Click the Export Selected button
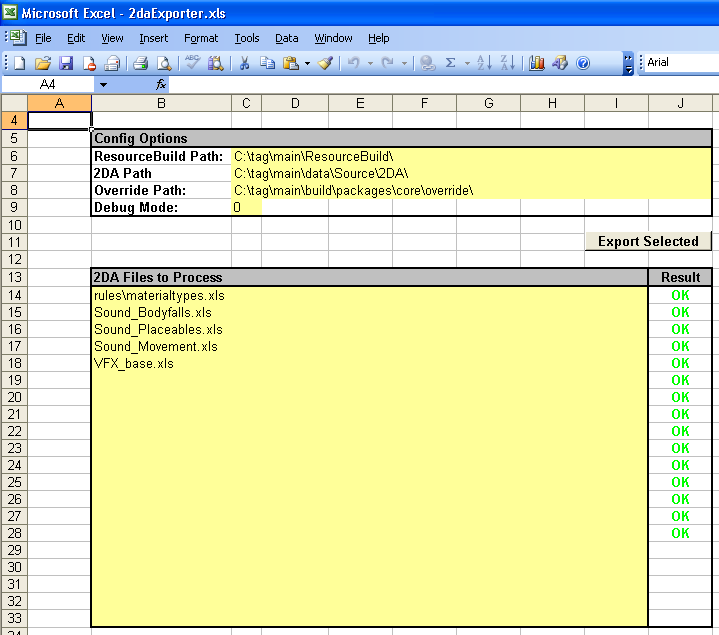Screen dimensions: 719x635 pyautogui.click(x=648, y=241)
